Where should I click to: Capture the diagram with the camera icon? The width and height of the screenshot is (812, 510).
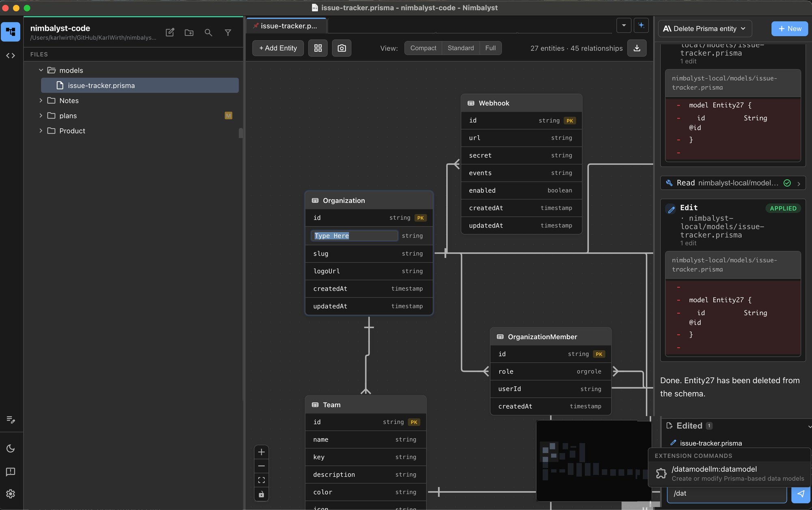pos(341,48)
